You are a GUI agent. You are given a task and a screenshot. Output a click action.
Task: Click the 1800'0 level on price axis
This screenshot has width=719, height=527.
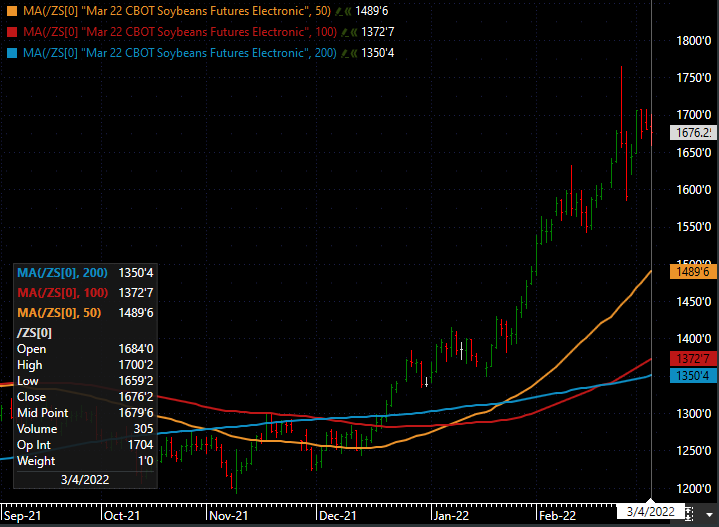(x=693, y=41)
